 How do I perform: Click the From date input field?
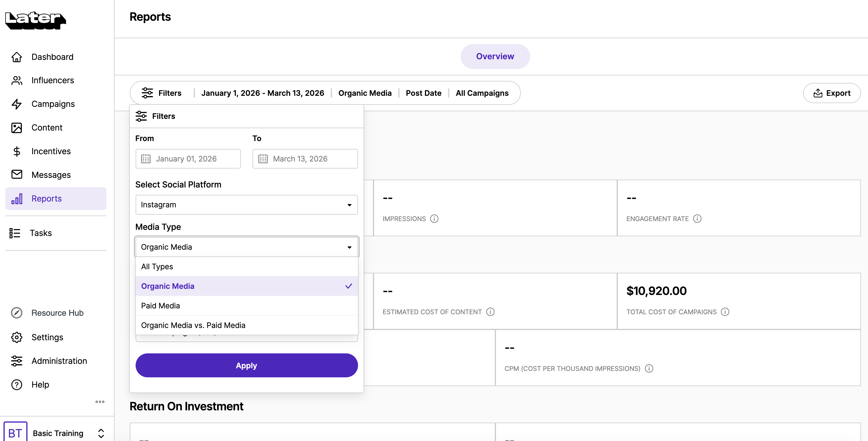(x=188, y=159)
